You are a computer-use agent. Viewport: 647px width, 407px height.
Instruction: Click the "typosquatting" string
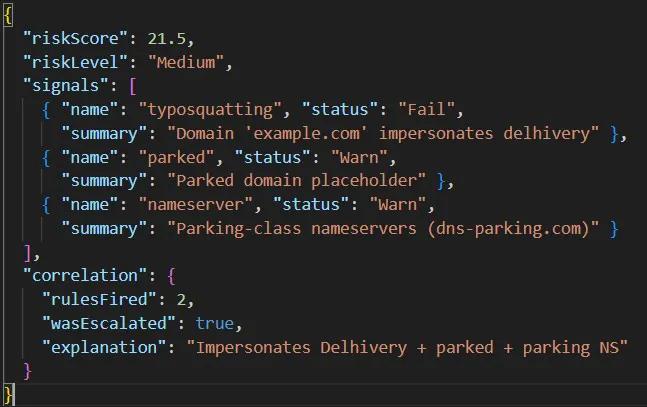(x=210, y=110)
